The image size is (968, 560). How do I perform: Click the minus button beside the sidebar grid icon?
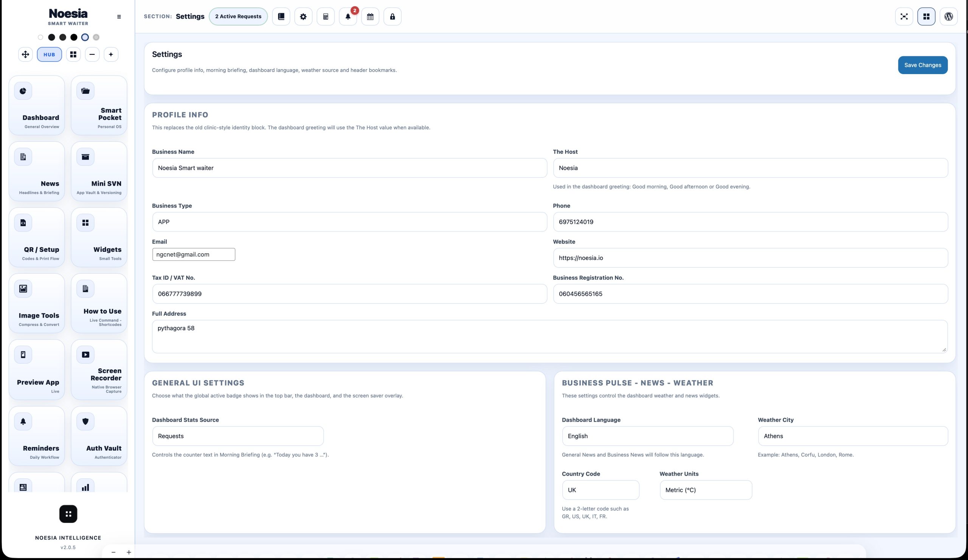[92, 54]
